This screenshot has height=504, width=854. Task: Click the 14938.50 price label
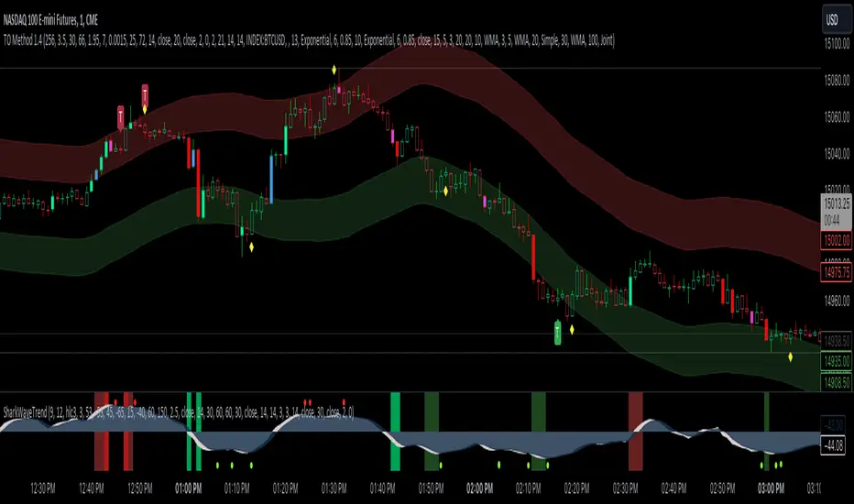pyautogui.click(x=836, y=341)
